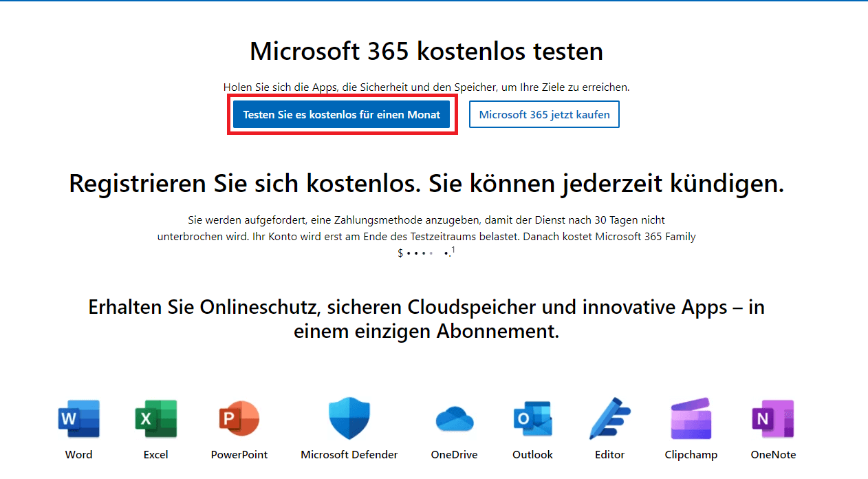Click heading 'Microsoft 365 kostenlos testen'

tap(426, 51)
